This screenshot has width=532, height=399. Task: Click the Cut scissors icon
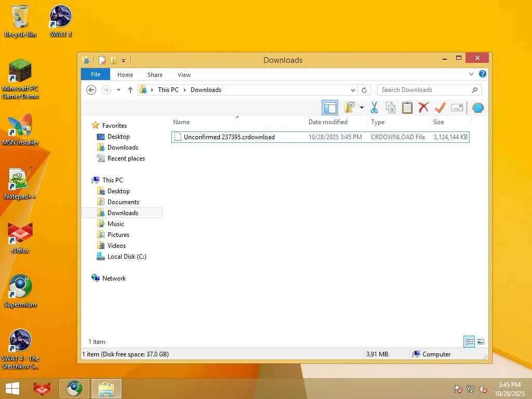coord(374,108)
